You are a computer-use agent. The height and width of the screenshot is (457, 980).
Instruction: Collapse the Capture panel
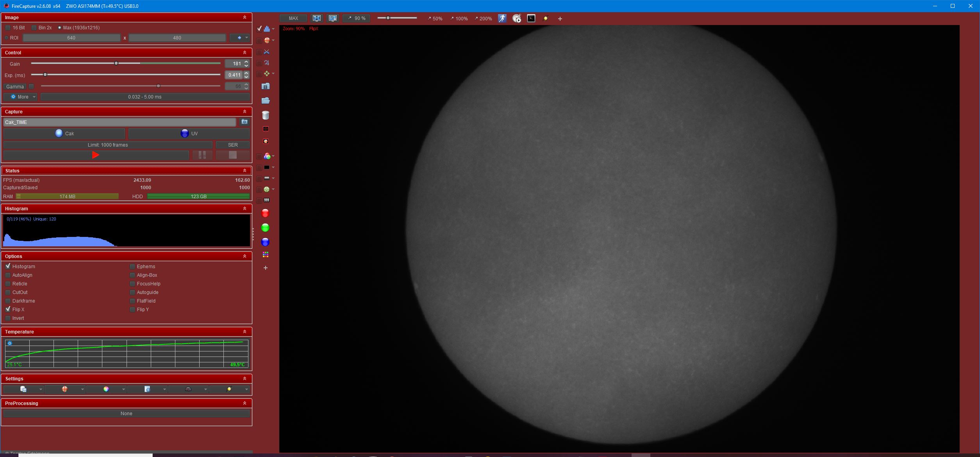(245, 111)
